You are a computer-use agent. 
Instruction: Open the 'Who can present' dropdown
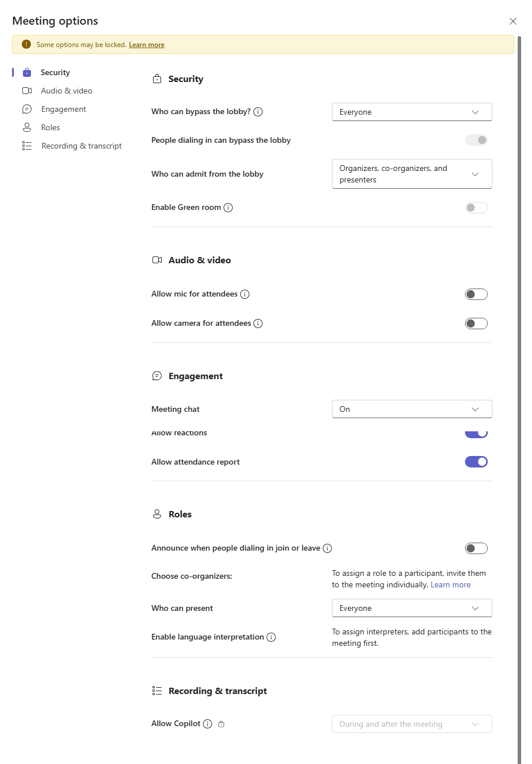click(412, 608)
